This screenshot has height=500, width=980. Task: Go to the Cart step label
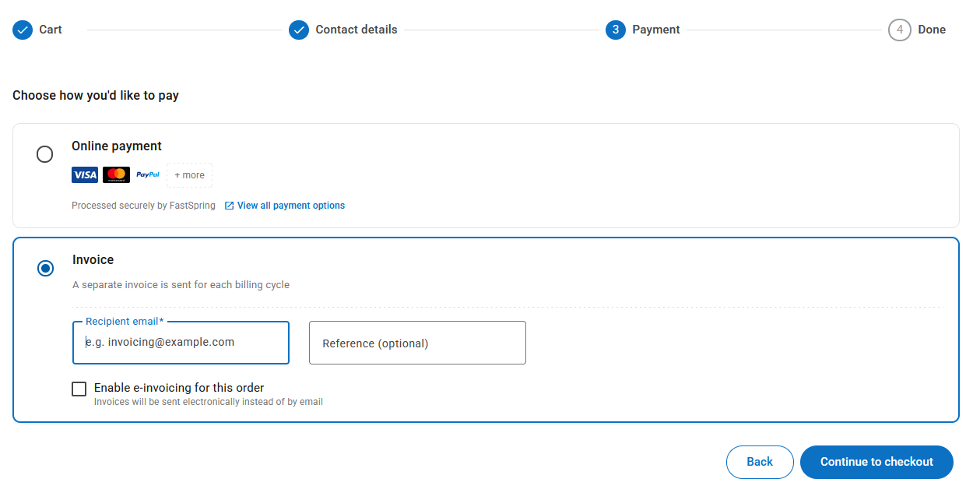pos(51,30)
